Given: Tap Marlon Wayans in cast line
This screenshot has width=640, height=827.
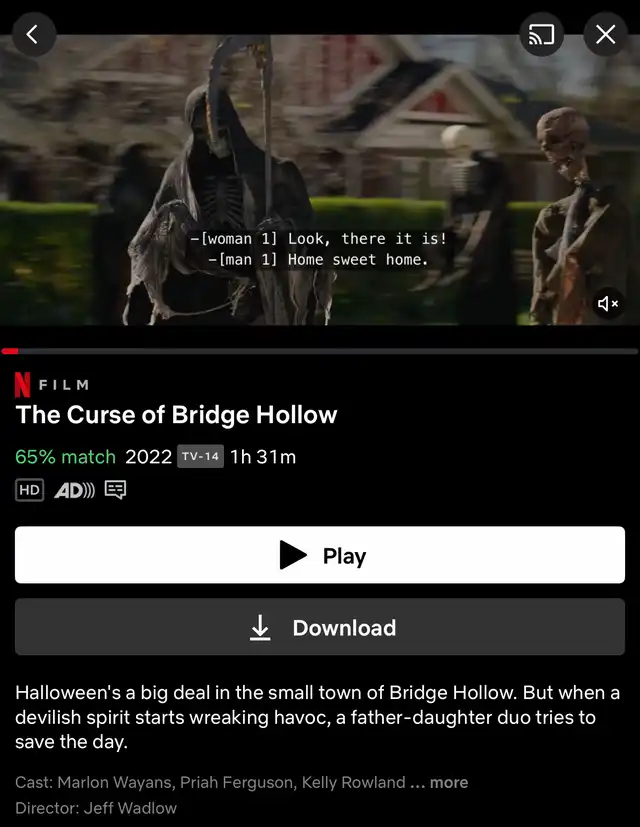Looking at the screenshot, I should pyautogui.click(x=116, y=782).
